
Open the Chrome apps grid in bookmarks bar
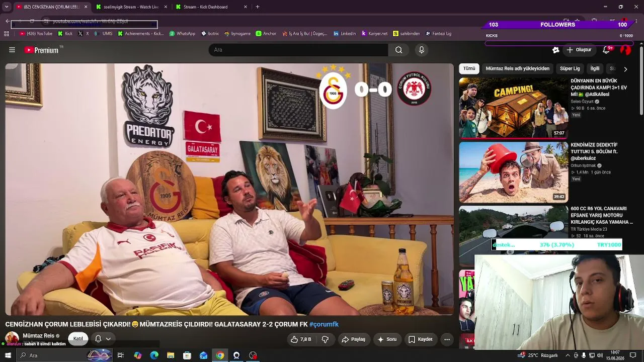pyautogui.click(x=7, y=34)
